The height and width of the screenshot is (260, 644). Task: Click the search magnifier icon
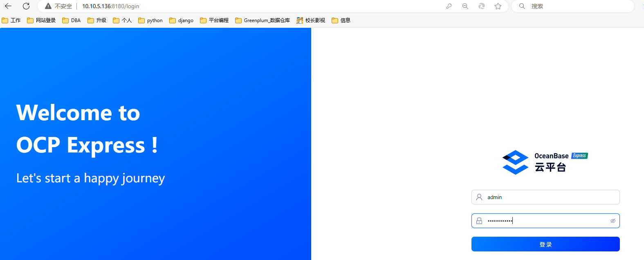click(x=522, y=6)
